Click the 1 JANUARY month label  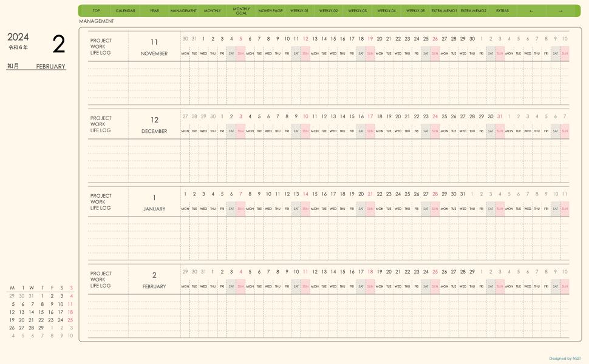pyautogui.click(x=154, y=203)
